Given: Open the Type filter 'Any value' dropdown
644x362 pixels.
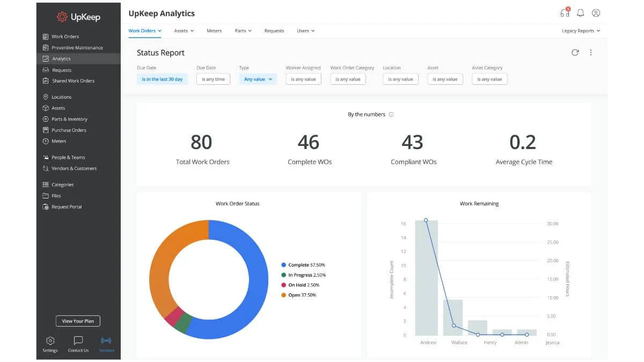Looking at the screenshot, I should 258,79.
